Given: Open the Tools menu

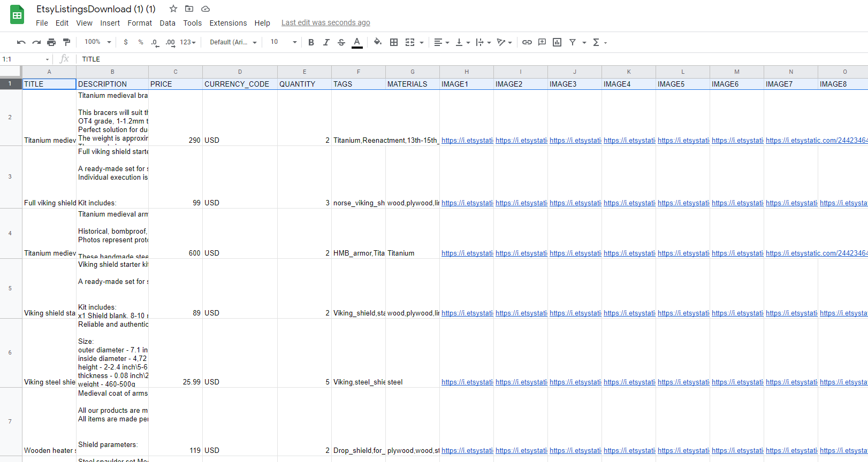Looking at the screenshot, I should click(193, 23).
